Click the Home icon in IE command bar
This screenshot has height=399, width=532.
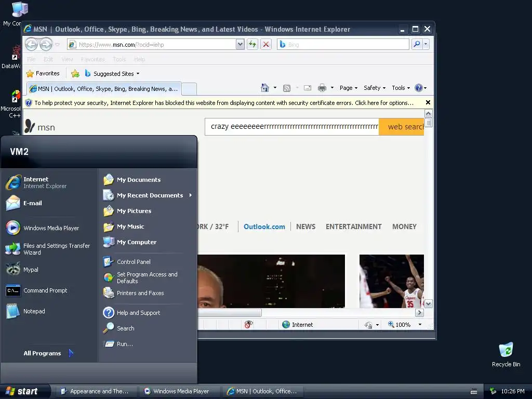(x=265, y=88)
